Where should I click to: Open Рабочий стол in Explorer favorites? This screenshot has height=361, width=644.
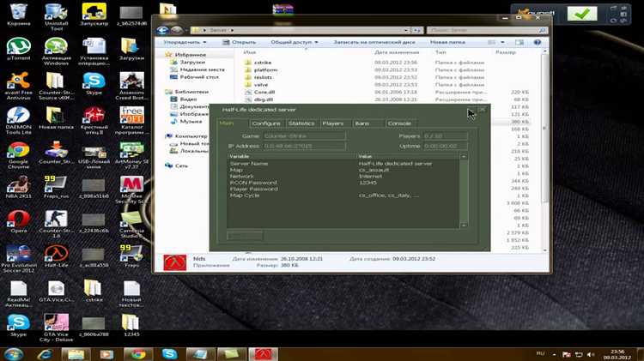[x=199, y=77]
